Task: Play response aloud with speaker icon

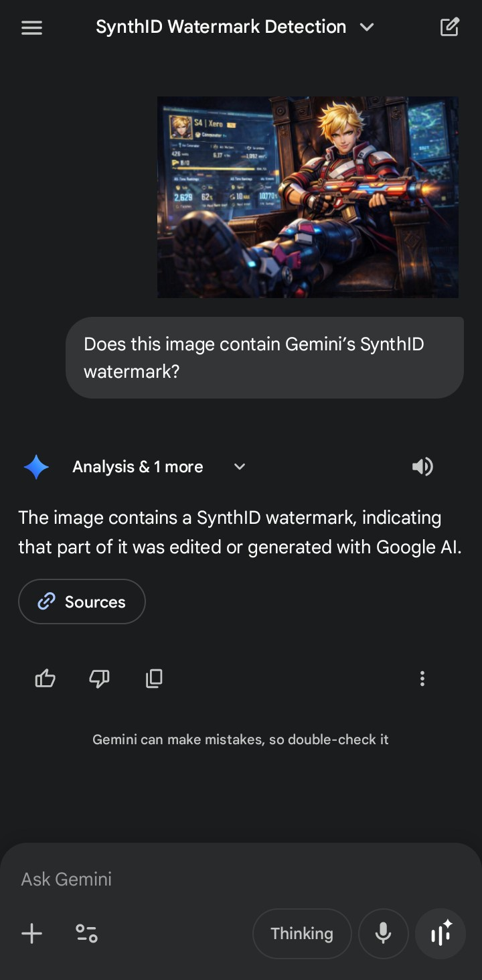Action: [422, 467]
